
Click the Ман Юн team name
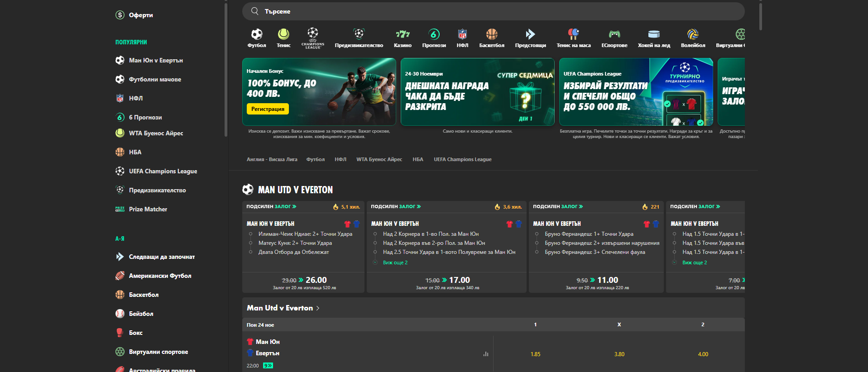point(268,342)
